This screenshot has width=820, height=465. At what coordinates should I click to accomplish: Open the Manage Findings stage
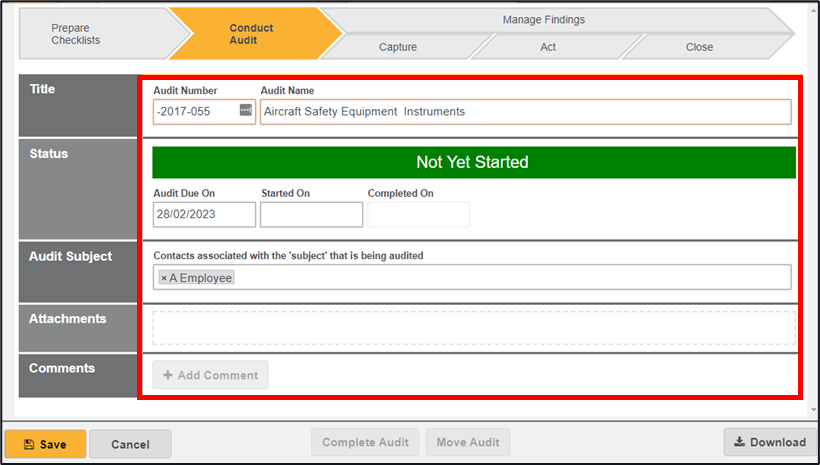[x=543, y=19]
